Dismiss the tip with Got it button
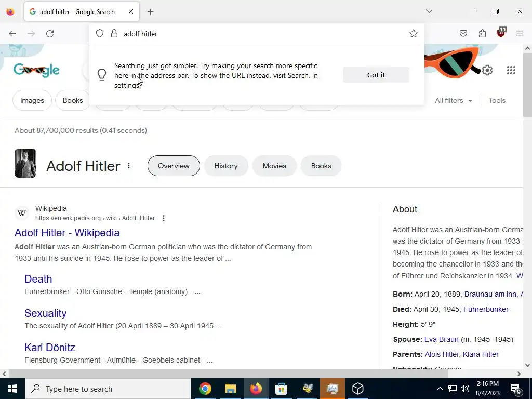This screenshot has height=399, width=532. [x=376, y=75]
